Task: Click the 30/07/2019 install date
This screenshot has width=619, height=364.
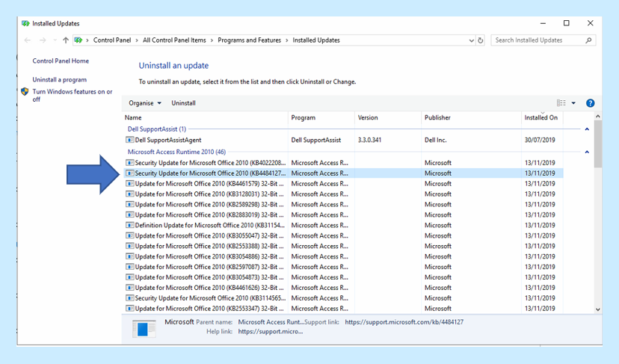Action: tap(540, 141)
